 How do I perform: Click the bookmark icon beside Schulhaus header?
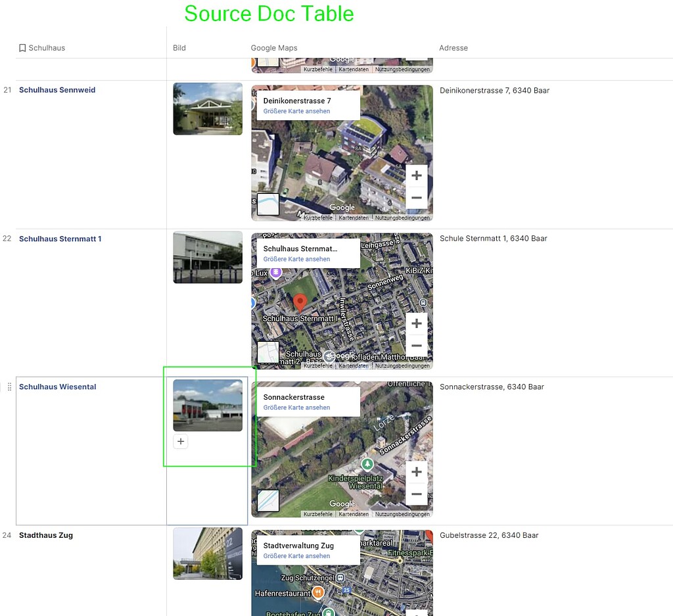tap(22, 47)
